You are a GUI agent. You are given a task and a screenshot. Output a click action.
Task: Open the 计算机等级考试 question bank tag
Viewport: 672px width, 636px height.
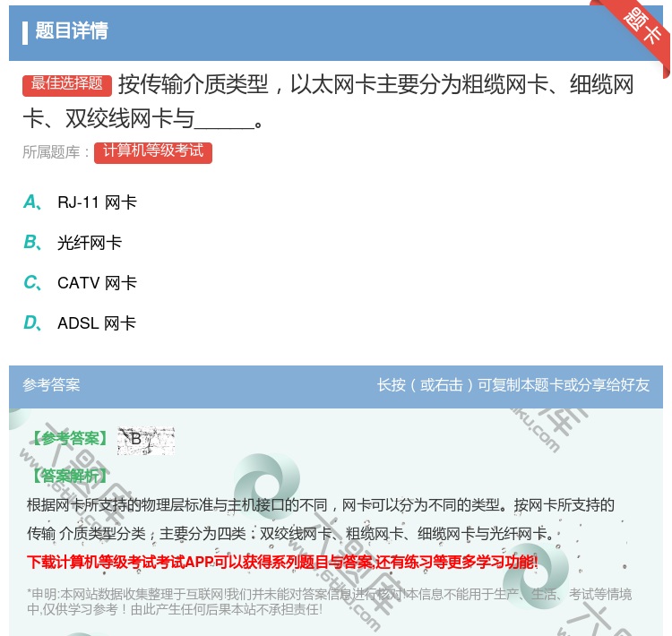[153, 152]
